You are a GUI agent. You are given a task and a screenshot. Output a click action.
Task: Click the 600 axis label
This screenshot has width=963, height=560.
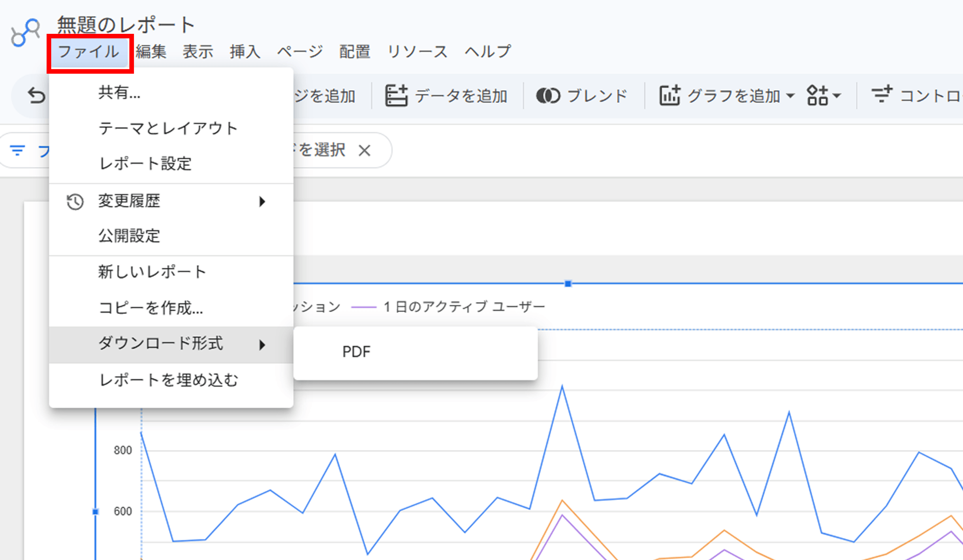pos(123,512)
